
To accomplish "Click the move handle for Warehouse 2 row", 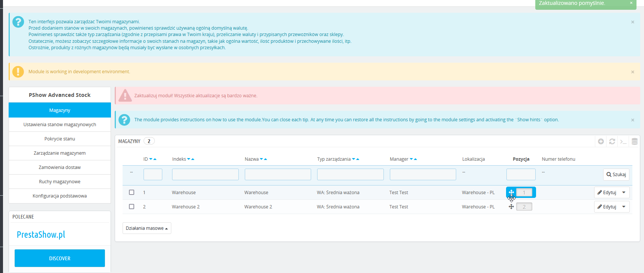I will click(511, 207).
